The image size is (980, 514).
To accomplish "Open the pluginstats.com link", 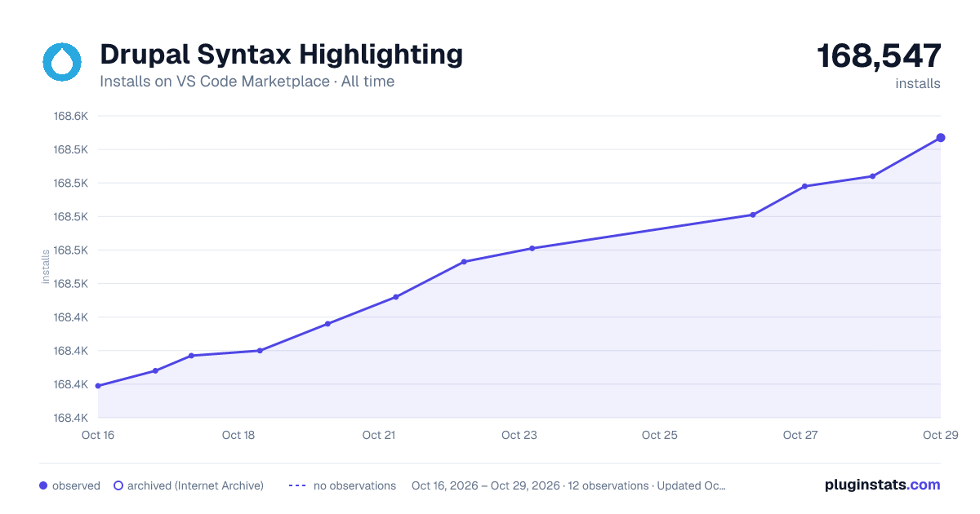I will click(882, 485).
